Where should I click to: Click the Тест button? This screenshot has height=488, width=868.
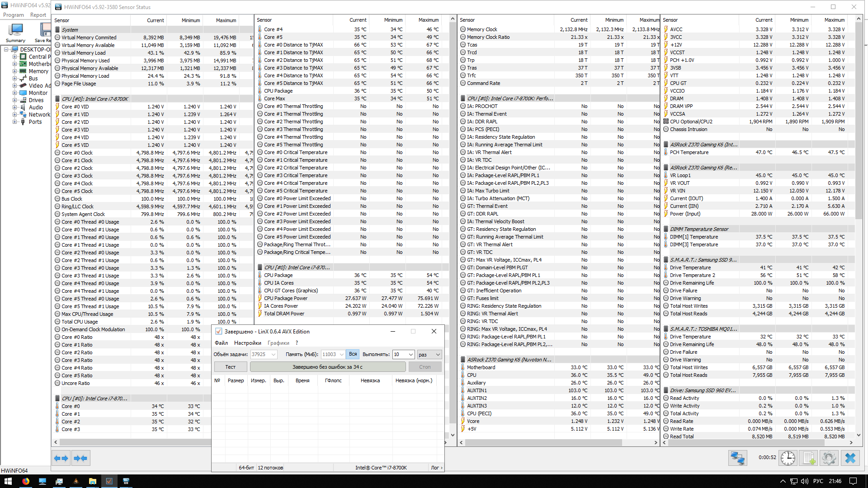(230, 367)
